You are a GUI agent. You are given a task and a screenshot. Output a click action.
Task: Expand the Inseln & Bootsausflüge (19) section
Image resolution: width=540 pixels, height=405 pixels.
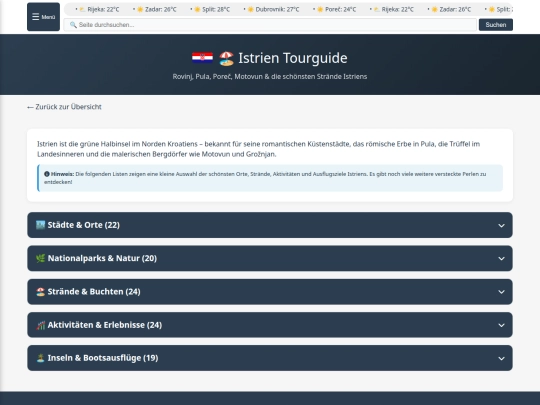[270, 358]
